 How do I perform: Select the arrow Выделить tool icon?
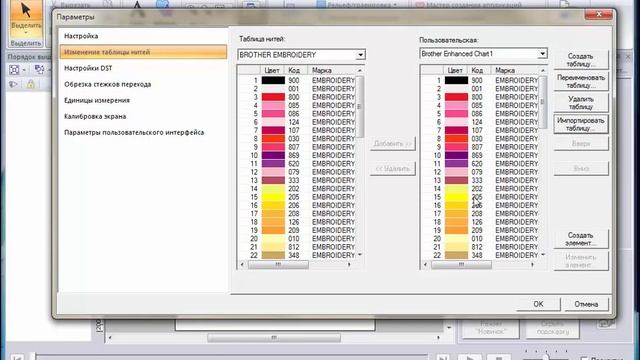pos(26,10)
